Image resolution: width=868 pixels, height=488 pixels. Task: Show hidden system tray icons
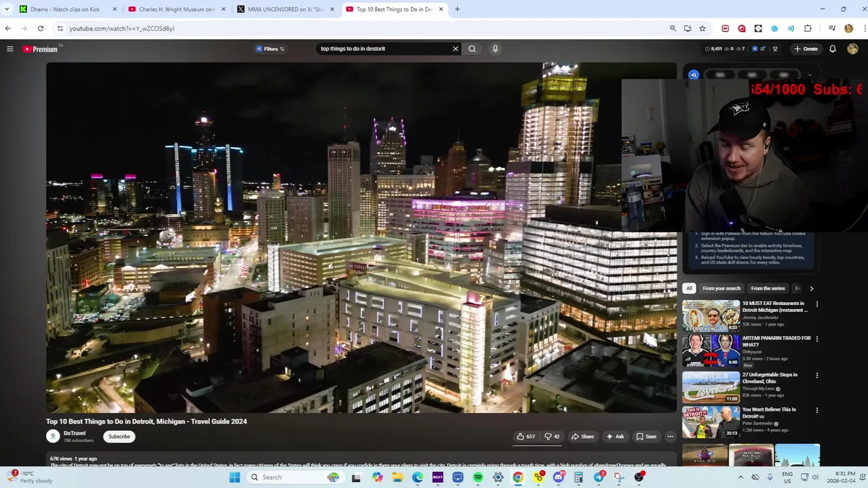click(x=740, y=477)
